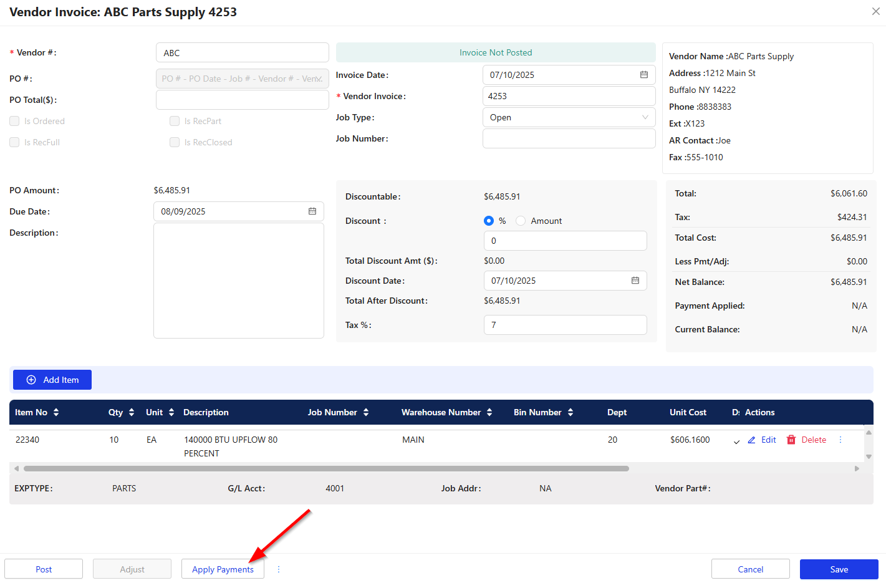Viewport: 886px width, 588px height.
Task: Click the Vendor Invoice number field
Action: 569,96
